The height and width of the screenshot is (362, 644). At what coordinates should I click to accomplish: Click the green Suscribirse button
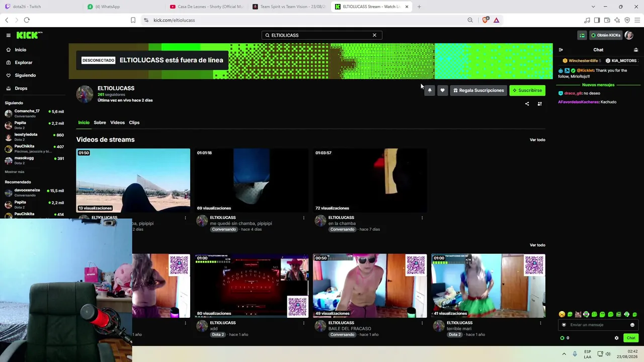527,90
